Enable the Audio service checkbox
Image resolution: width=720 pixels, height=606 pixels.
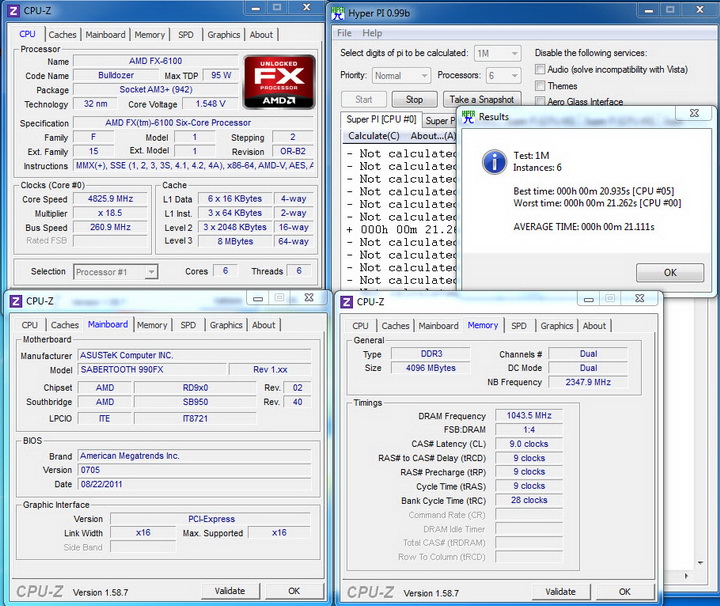pyautogui.click(x=540, y=69)
